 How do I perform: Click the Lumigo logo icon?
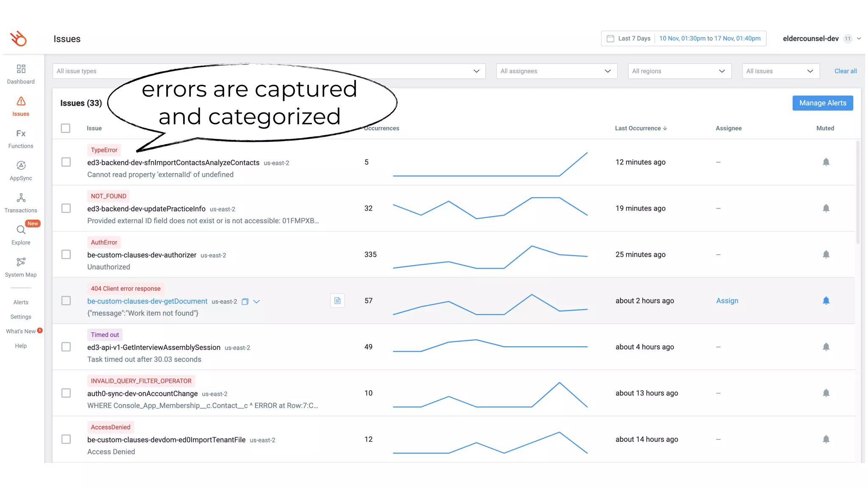(x=18, y=39)
